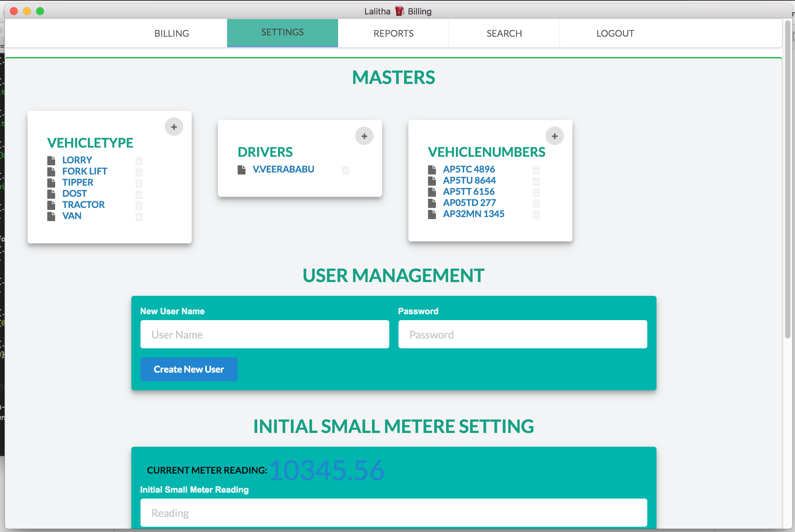This screenshot has height=532, width=795.
Task: Click the document icon beside AP5TC 4896
Action: click(x=432, y=169)
